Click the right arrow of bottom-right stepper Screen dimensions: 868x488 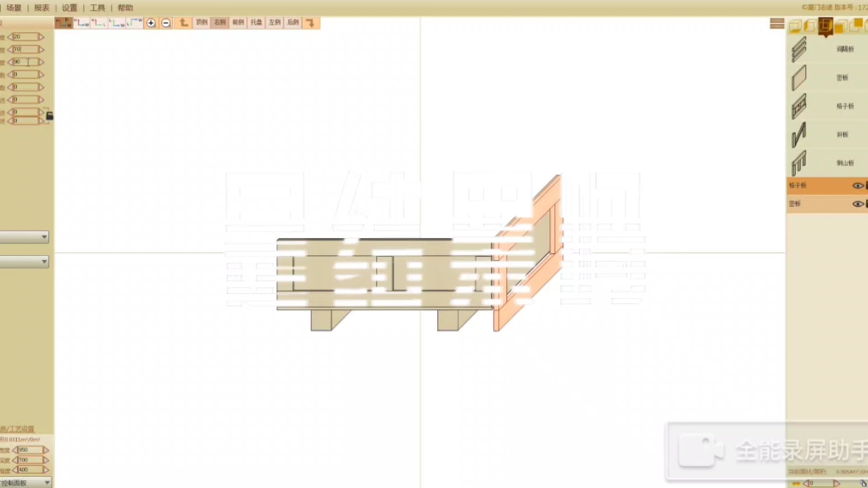click(x=837, y=483)
